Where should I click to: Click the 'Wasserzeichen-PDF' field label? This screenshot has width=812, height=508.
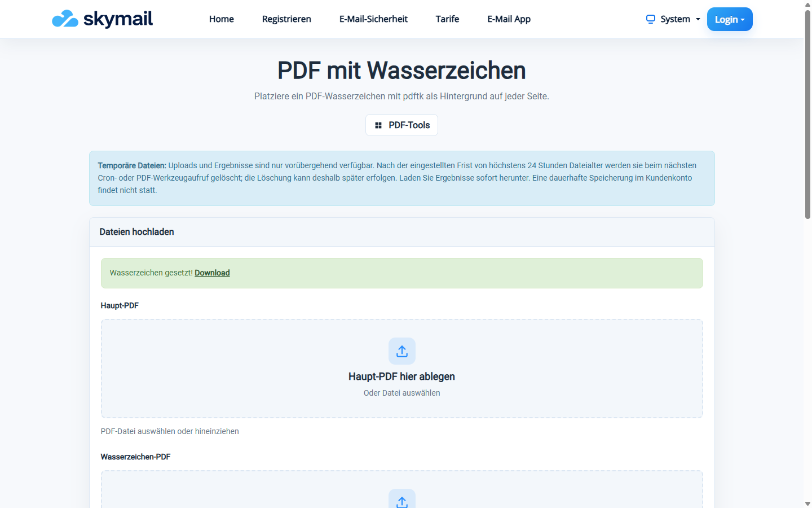[135, 457]
